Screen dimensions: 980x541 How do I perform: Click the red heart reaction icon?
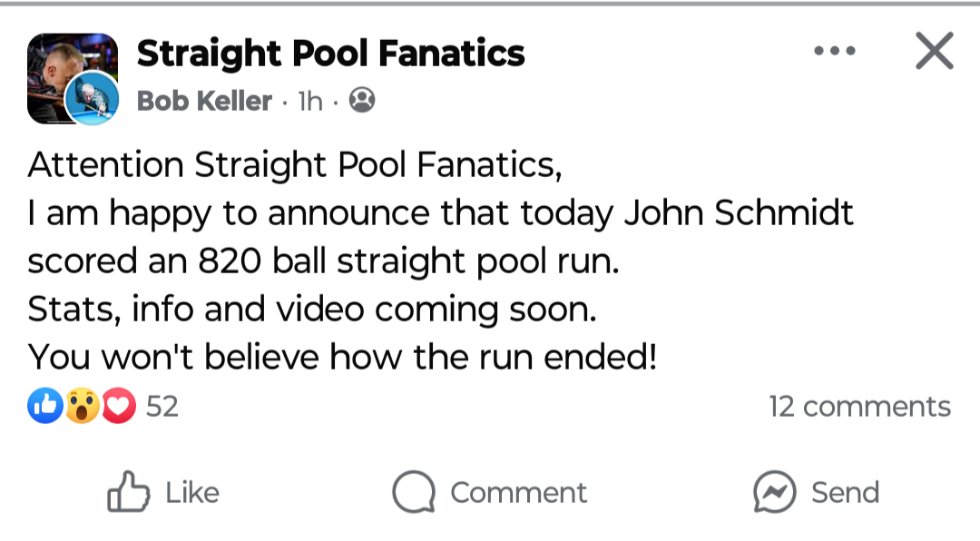[x=118, y=407]
